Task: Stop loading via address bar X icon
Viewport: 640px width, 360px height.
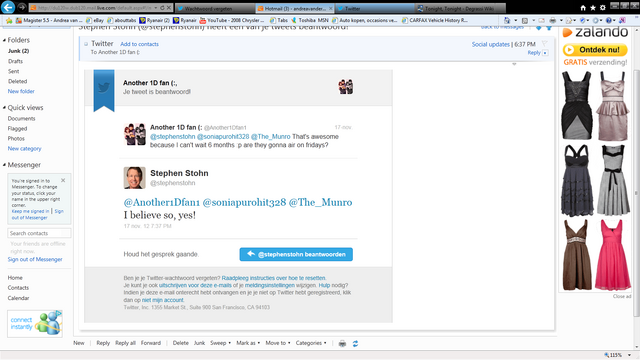Action: click(169, 8)
